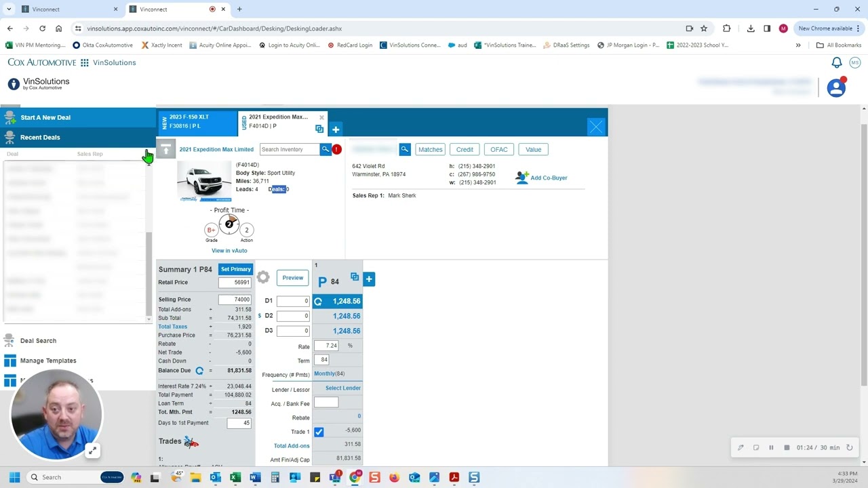Open View in vAuto link
Image resolution: width=868 pixels, height=488 pixels.
(229, 251)
